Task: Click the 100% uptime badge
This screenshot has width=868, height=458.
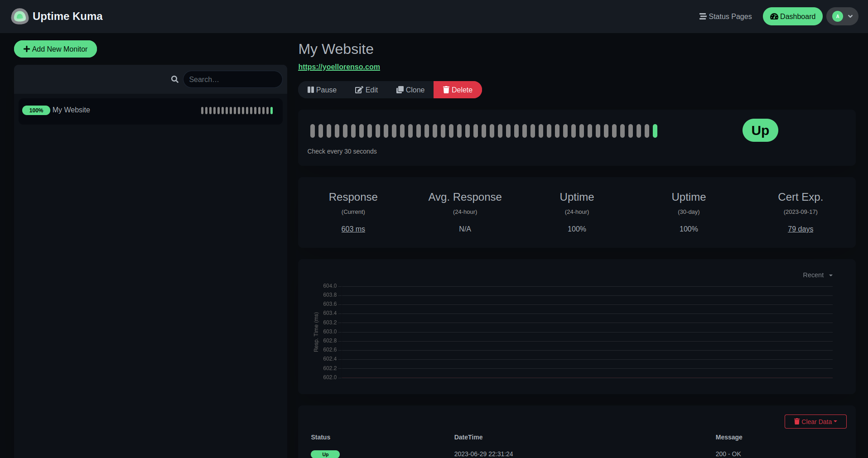Action: (x=36, y=110)
